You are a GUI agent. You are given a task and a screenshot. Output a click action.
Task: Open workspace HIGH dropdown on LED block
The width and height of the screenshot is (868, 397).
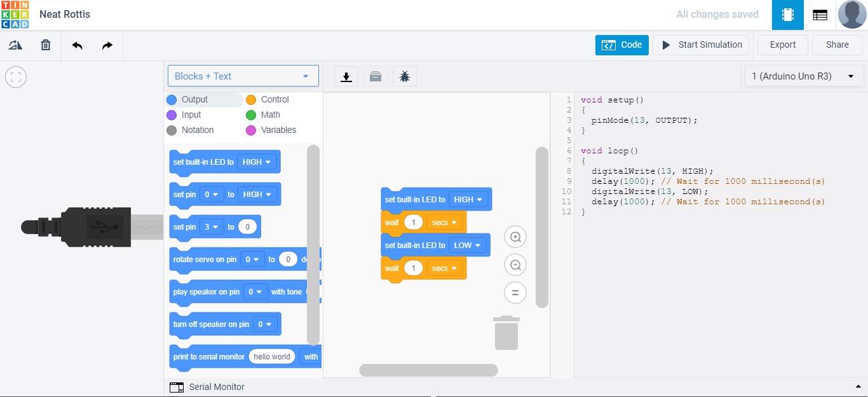click(x=468, y=200)
